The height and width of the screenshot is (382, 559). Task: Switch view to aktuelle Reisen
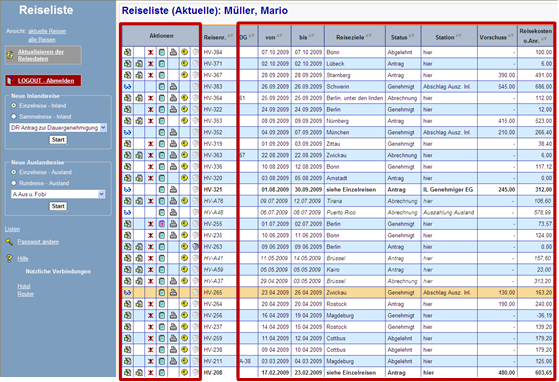pos(47,31)
